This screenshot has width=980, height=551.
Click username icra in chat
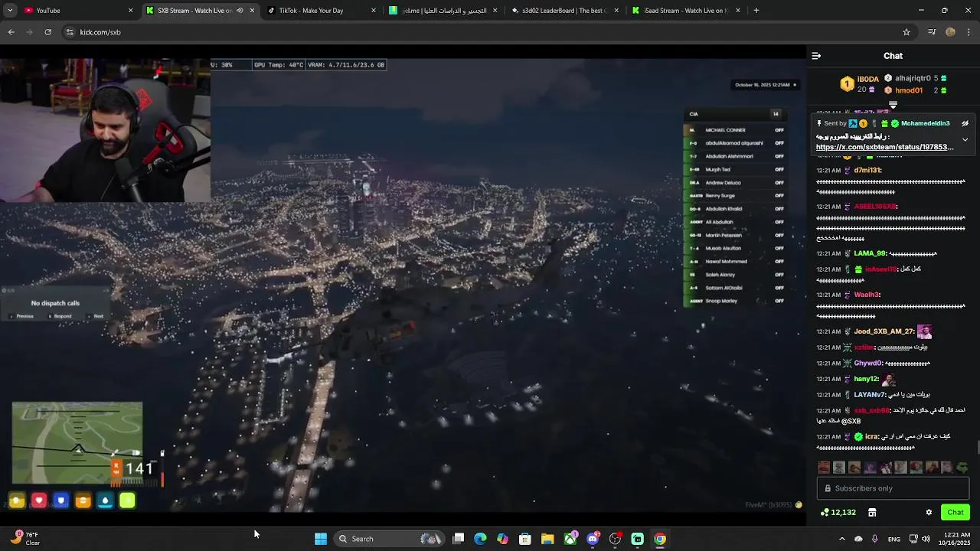click(x=871, y=436)
